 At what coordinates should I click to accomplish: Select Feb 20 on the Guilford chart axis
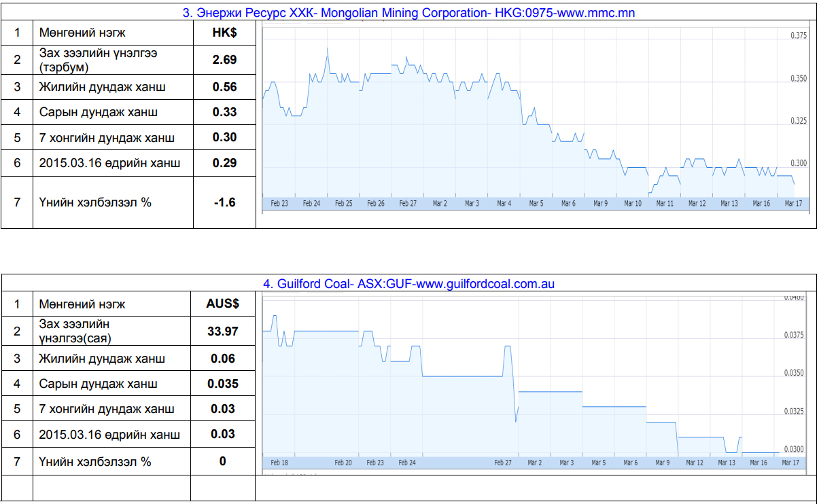[343, 463]
